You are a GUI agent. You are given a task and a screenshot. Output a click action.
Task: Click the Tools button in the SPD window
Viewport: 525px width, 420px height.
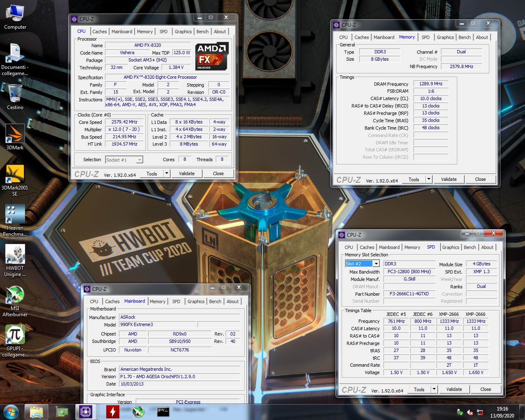pyautogui.click(x=419, y=389)
